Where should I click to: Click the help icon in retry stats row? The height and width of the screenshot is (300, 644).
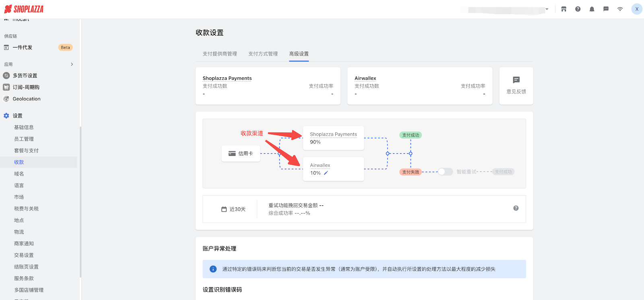(516, 208)
